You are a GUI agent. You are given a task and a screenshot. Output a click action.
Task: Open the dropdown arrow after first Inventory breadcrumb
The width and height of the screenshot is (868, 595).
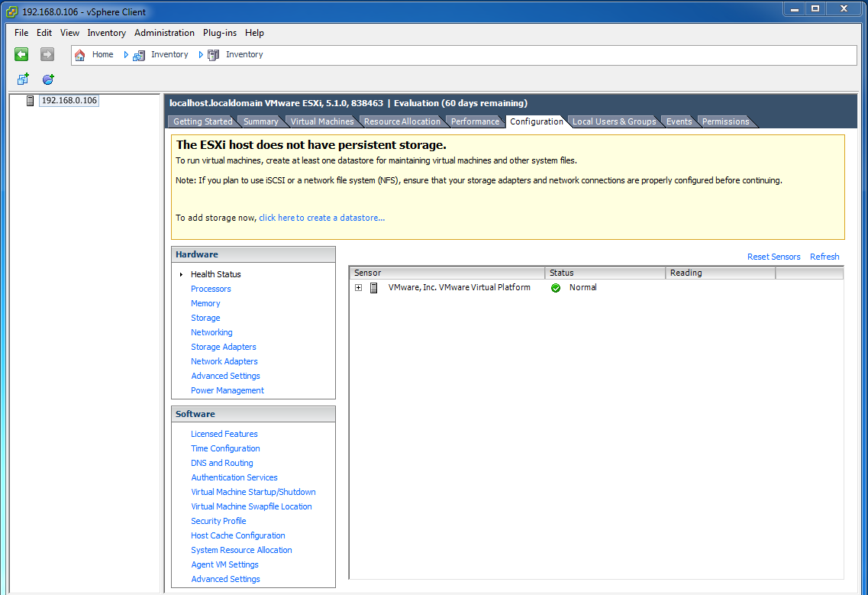[200, 55]
